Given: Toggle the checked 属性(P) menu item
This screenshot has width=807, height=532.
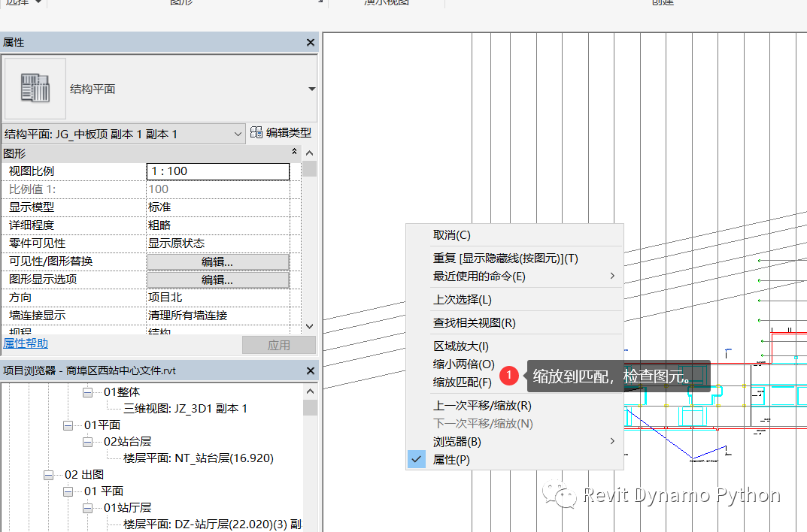Looking at the screenshot, I should [514, 460].
